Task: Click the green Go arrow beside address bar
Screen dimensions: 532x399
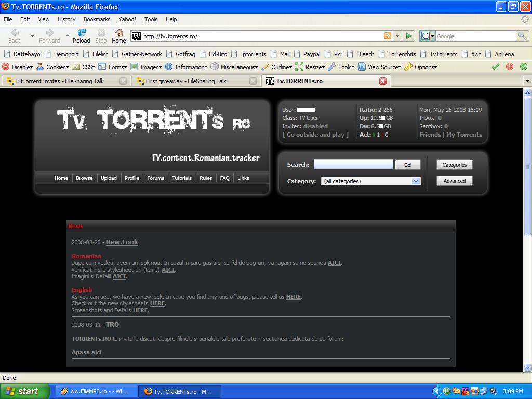Action: click(409, 36)
